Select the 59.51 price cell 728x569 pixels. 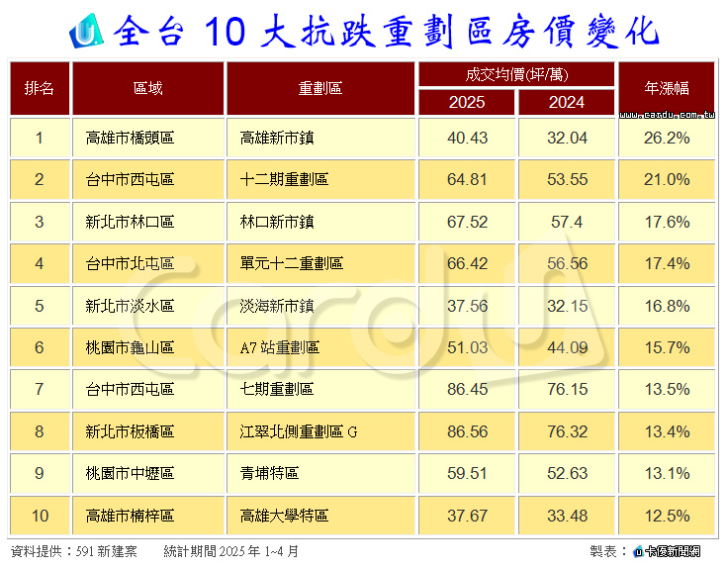[467, 473]
